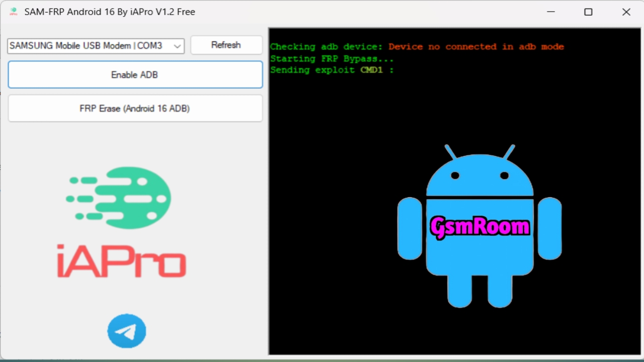Viewport: 644px width, 362px height.
Task: Click the Android robot's left leg
Action: pos(460,291)
